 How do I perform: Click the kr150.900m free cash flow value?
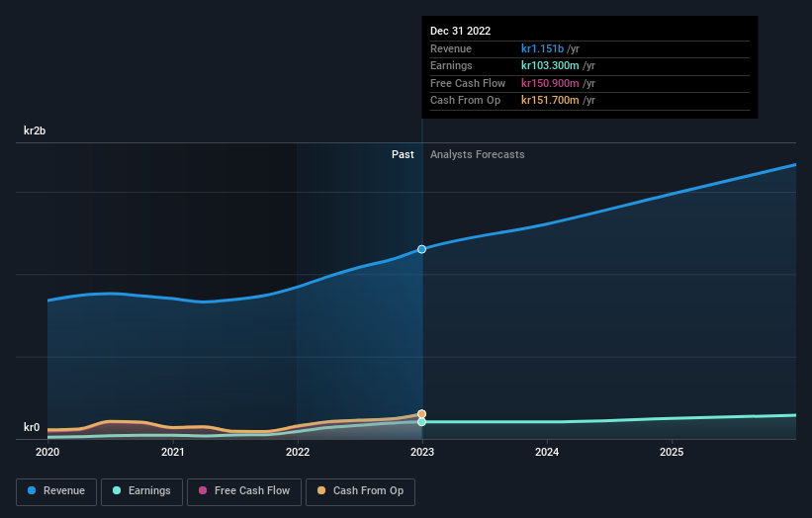tap(550, 83)
